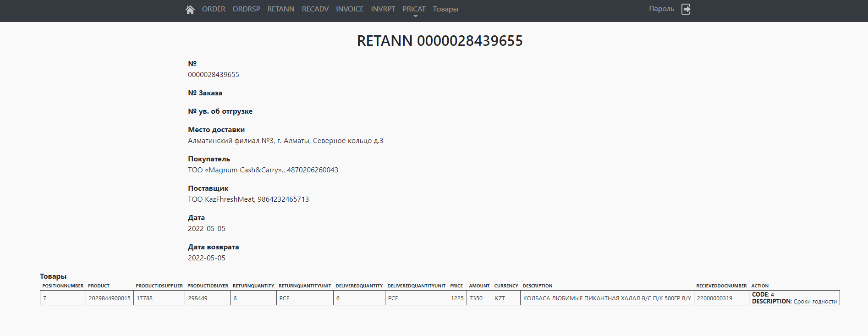Click product code 2029844900015 cell

[x=110, y=298]
